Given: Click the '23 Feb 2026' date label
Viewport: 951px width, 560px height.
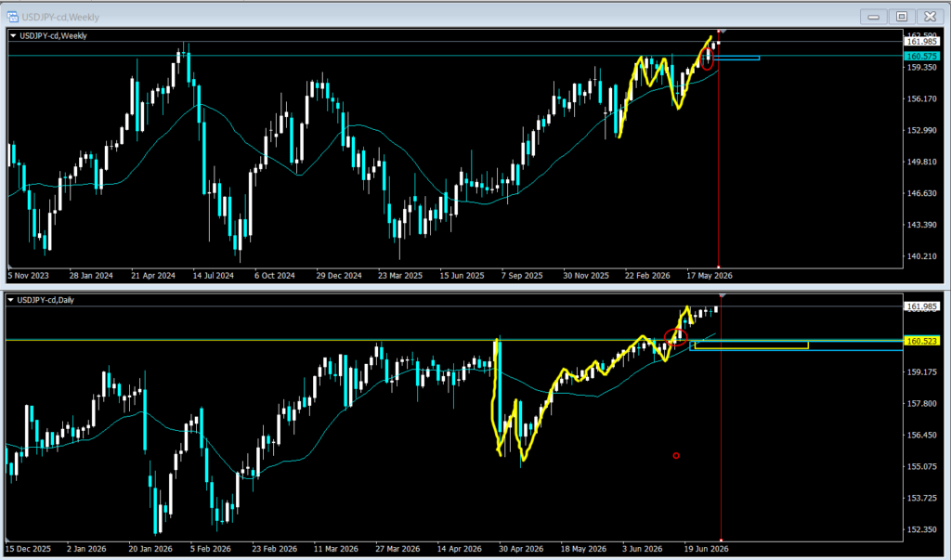Looking at the screenshot, I should [x=275, y=549].
